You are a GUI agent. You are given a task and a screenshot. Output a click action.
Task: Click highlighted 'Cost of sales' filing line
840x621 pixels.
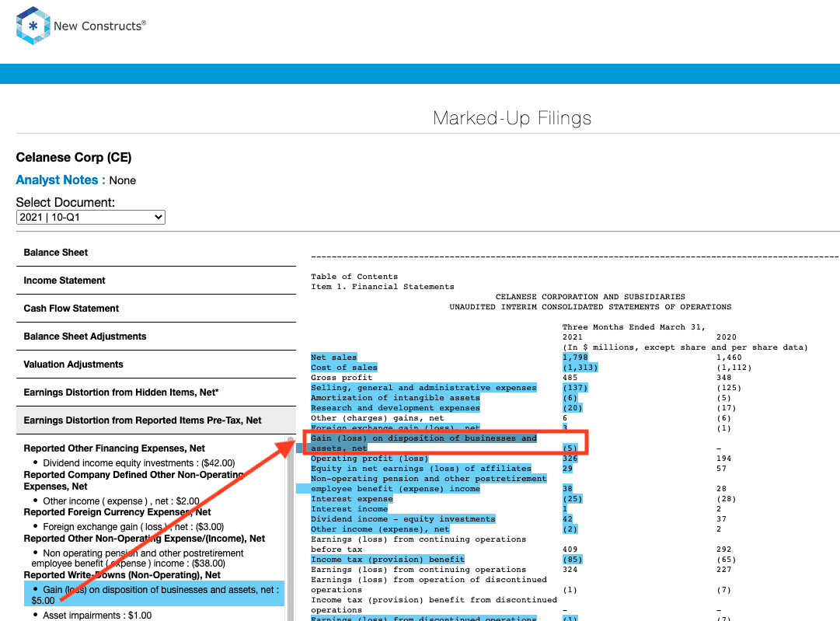pos(344,368)
